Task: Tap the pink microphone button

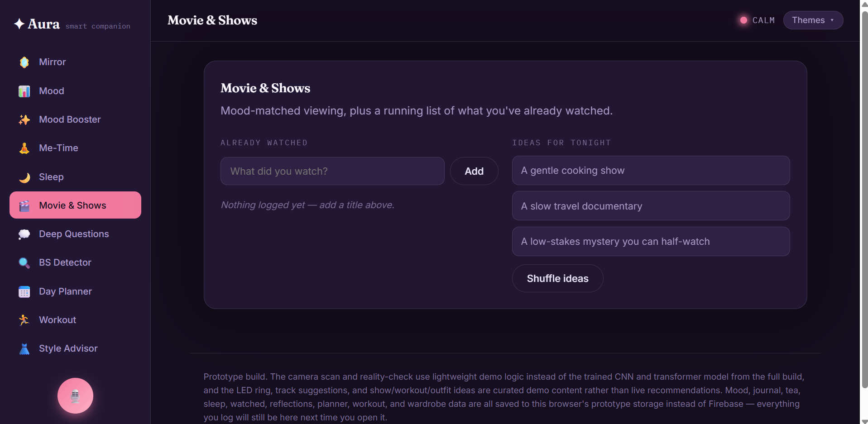Action: [x=75, y=395]
